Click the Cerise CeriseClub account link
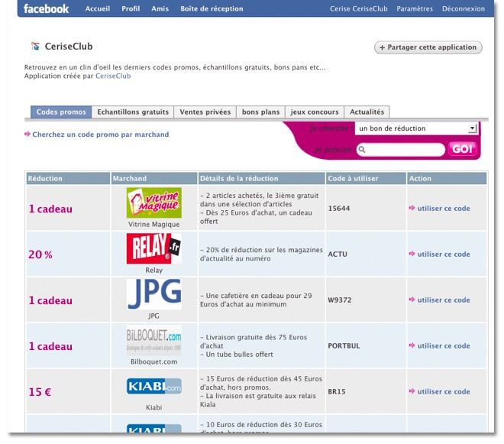Screen dimensions: 504x444 (359, 8)
